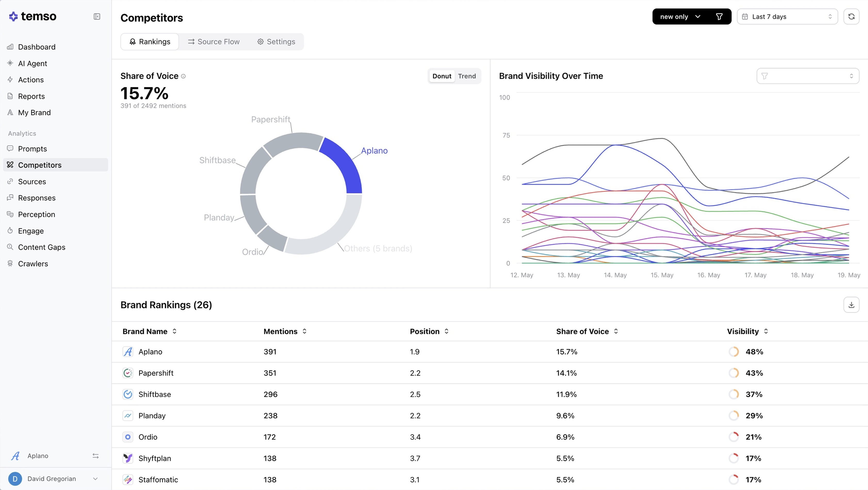Click the funnel filter icon in the black button
Image resolution: width=868 pixels, height=490 pixels.
(x=719, y=17)
